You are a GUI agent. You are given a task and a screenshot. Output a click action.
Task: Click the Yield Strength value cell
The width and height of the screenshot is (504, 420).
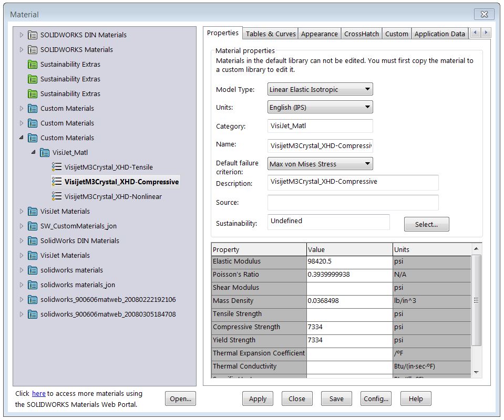tap(349, 340)
